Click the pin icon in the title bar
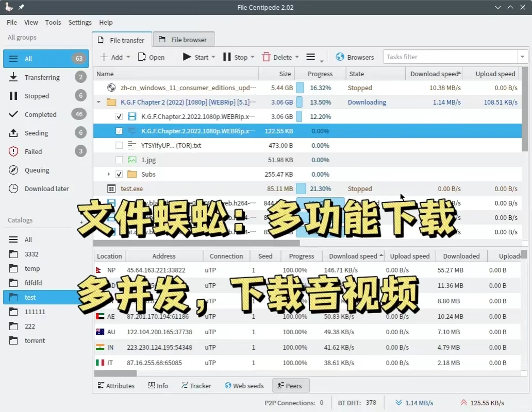 pyautogui.click(x=21, y=7)
